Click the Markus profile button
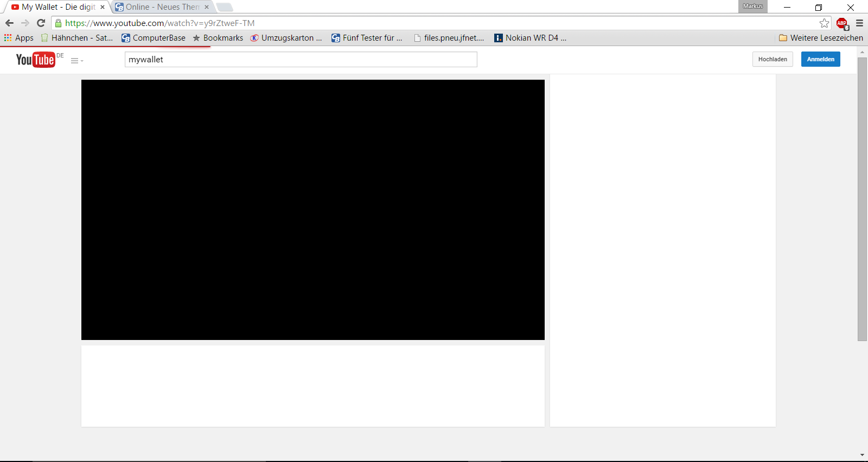Viewport: 868px width, 462px height. 752,7
